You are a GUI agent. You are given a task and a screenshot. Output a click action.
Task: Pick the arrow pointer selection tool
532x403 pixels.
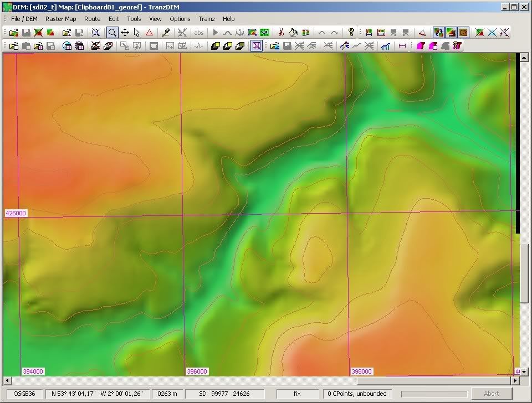[x=137, y=33]
